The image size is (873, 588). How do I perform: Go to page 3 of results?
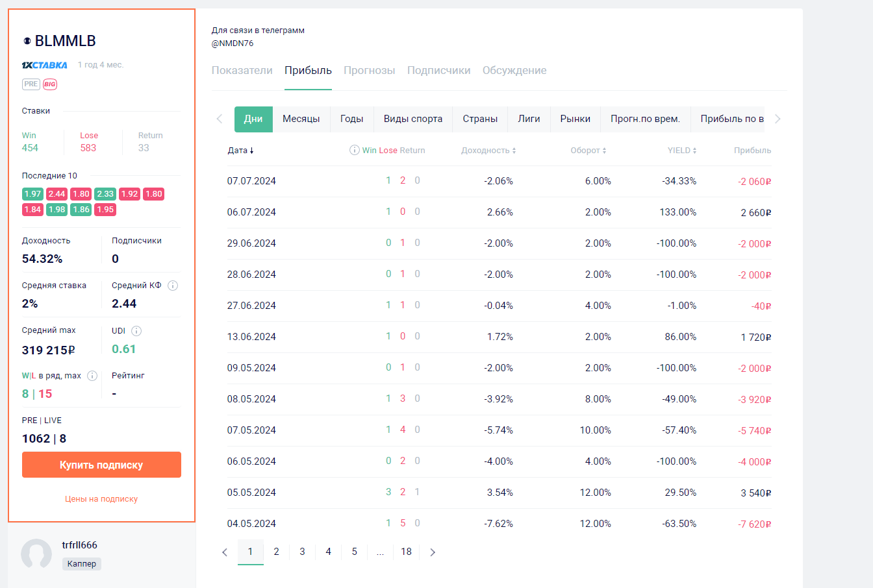coord(302,552)
